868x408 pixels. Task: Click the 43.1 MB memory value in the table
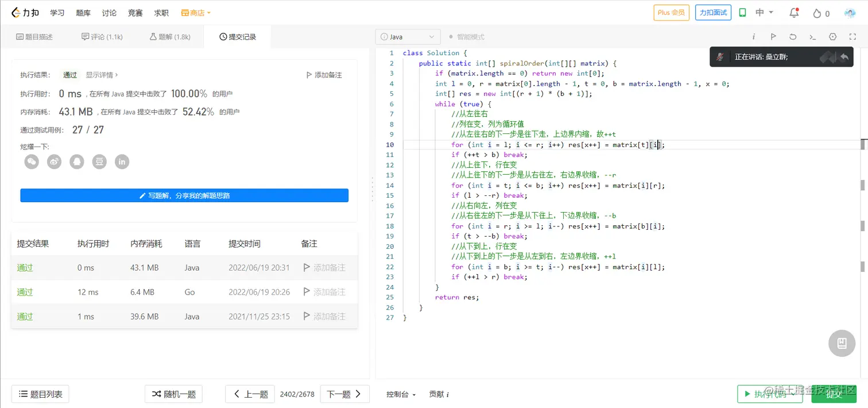[x=145, y=268]
